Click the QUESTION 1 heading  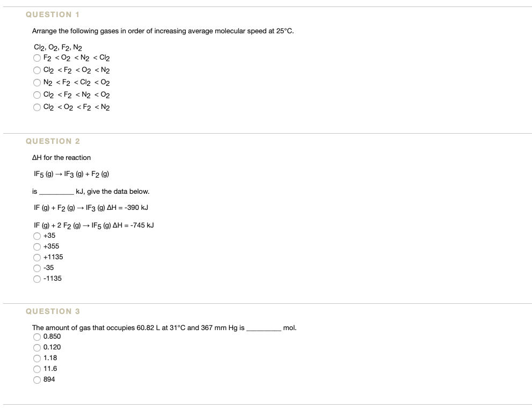(53, 14)
